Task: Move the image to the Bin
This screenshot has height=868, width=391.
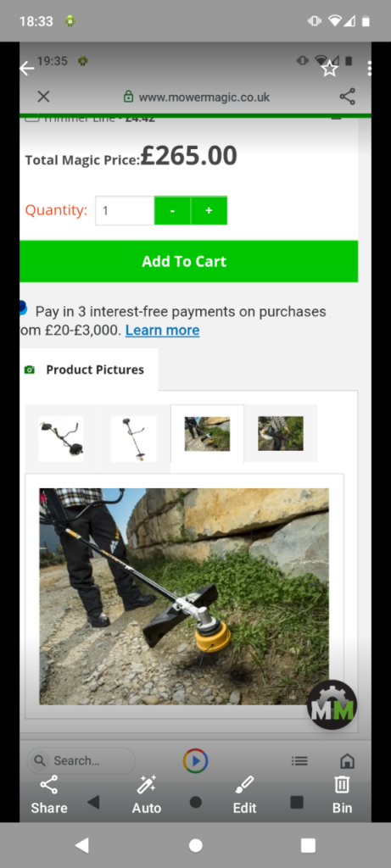Action: [342, 795]
